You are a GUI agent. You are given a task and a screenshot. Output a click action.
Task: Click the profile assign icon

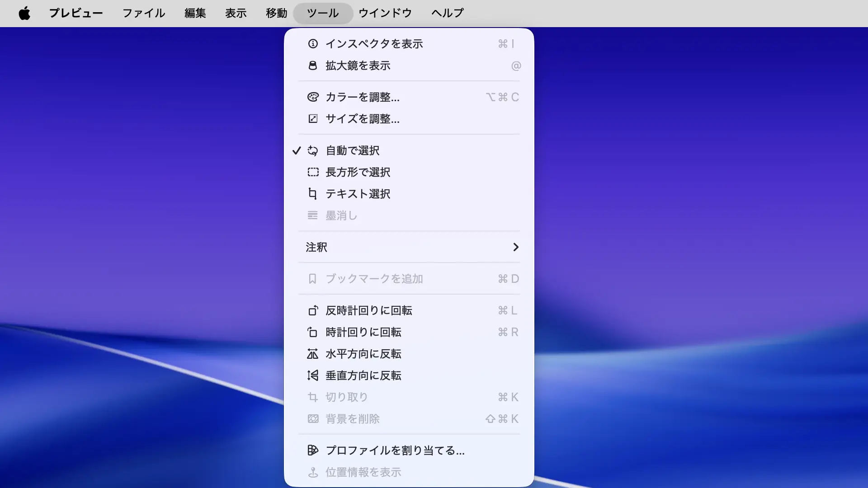click(x=313, y=450)
